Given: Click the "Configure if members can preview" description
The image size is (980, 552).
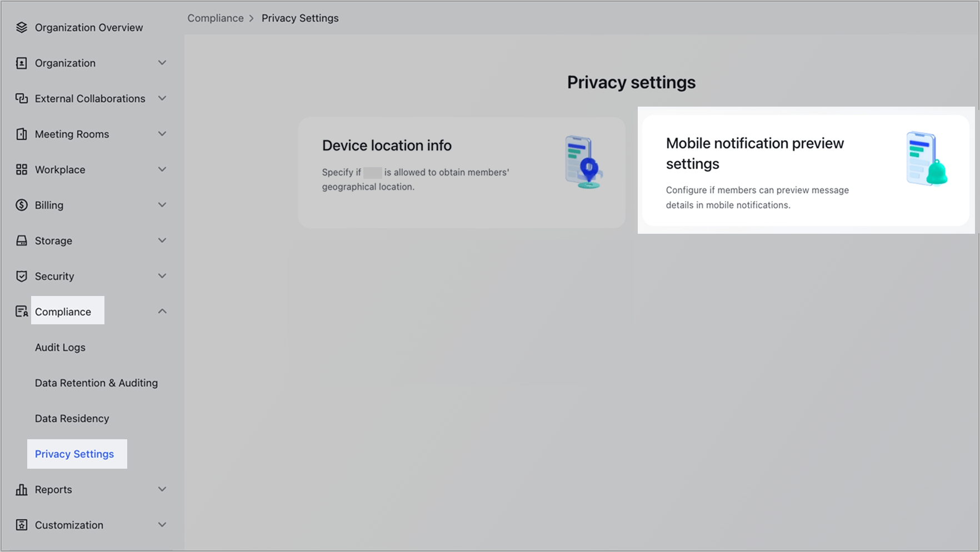Looking at the screenshot, I should coord(758,197).
